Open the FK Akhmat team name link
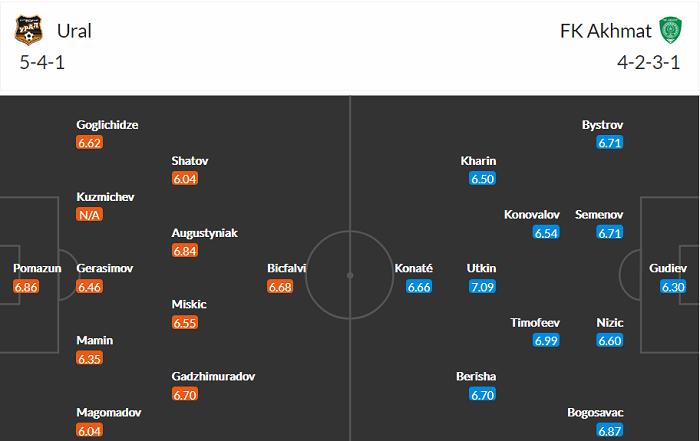700x441 pixels. (x=603, y=31)
